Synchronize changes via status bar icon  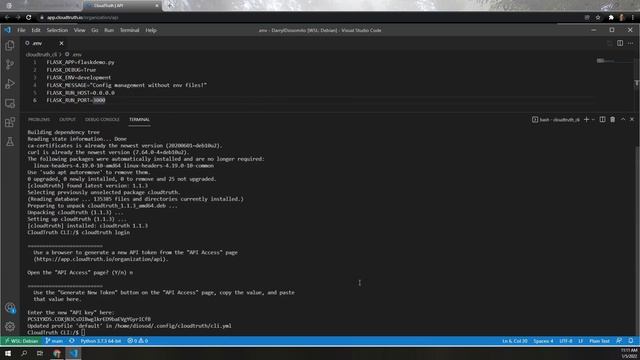click(71, 341)
